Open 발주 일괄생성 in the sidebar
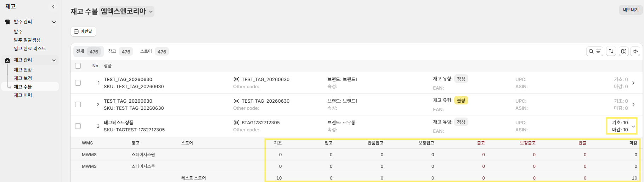 (x=27, y=40)
